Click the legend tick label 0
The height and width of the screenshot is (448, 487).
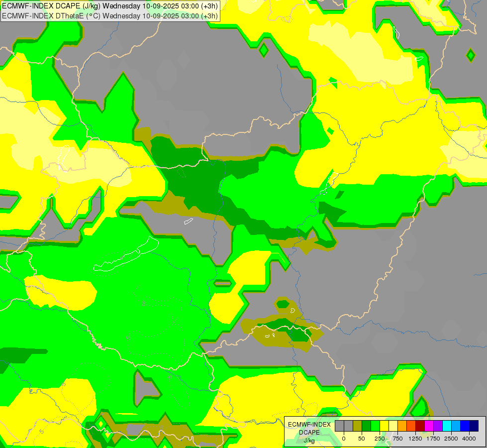tap(344, 439)
